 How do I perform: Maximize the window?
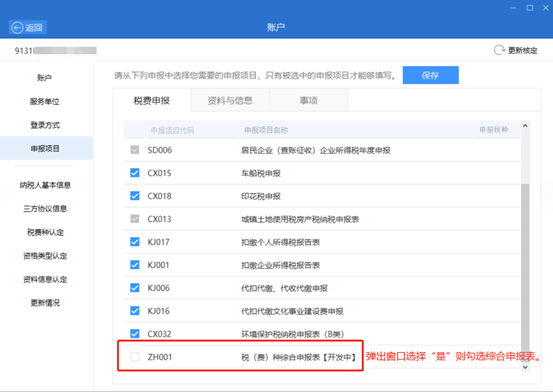[530, 8]
